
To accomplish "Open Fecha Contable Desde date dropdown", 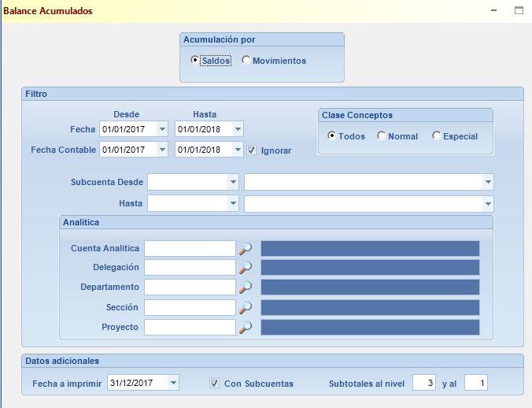I will click(162, 150).
